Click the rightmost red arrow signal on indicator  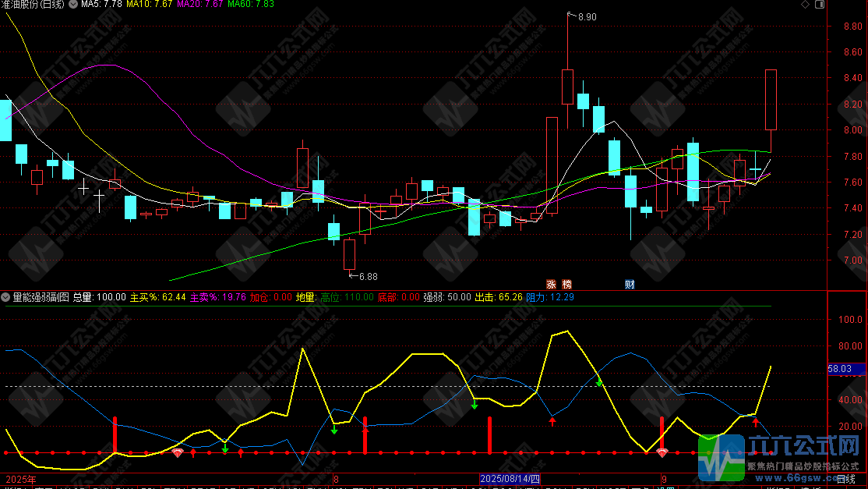[755, 422]
